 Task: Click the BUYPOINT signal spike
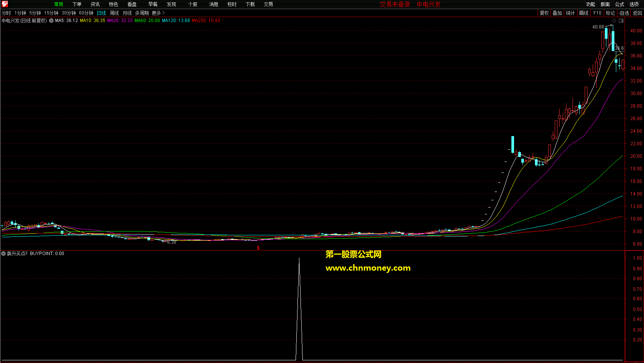(299, 309)
